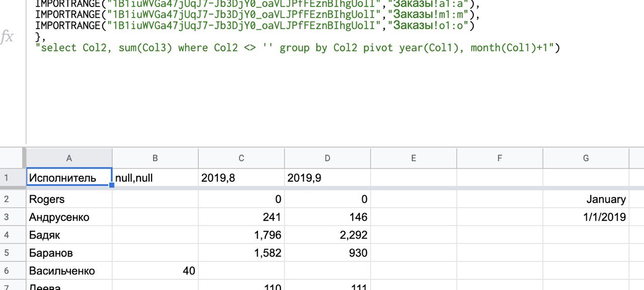
Task: Click the Васильченко cell
Action: coord(69,271)
